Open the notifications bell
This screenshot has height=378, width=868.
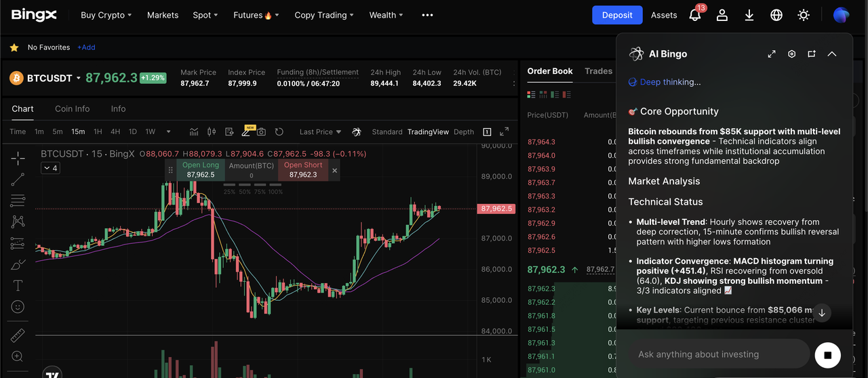coord(694,15)
